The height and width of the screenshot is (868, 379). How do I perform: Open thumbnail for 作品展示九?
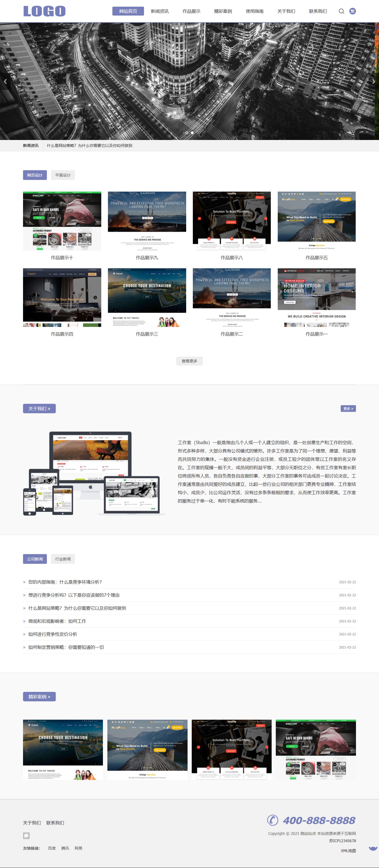[x=147, y=221]
